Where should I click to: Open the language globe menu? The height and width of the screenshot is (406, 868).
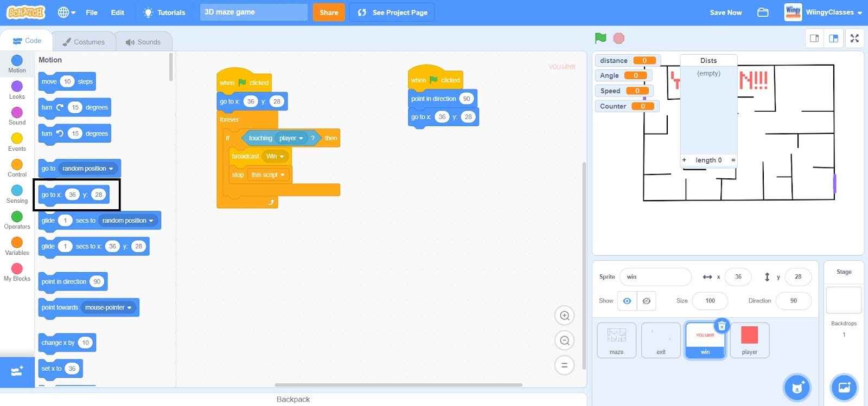pos(67,12)
